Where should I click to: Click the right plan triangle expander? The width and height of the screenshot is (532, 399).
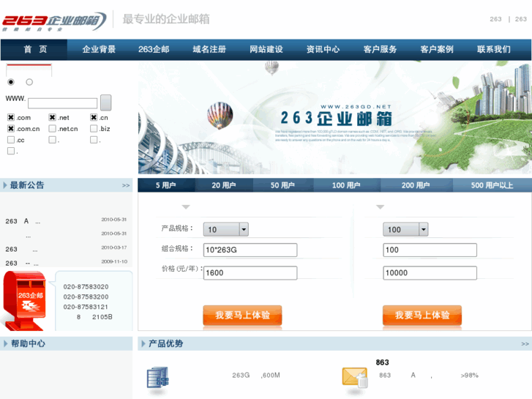tap(380, 206)
